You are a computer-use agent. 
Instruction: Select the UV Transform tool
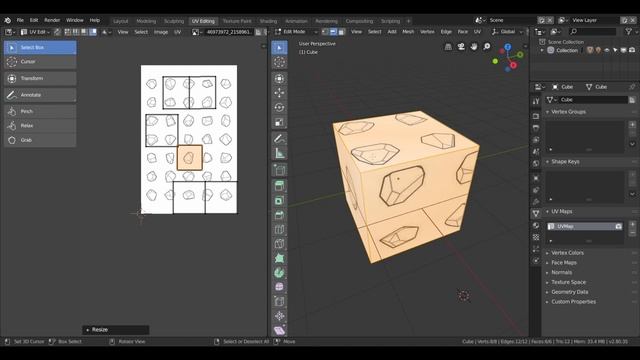[40, 78]
